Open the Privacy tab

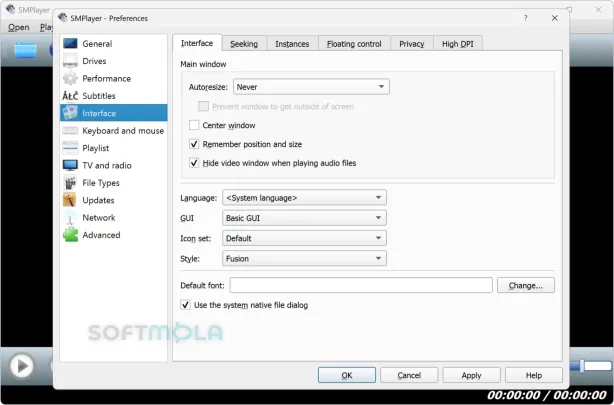tap(412, 43)
